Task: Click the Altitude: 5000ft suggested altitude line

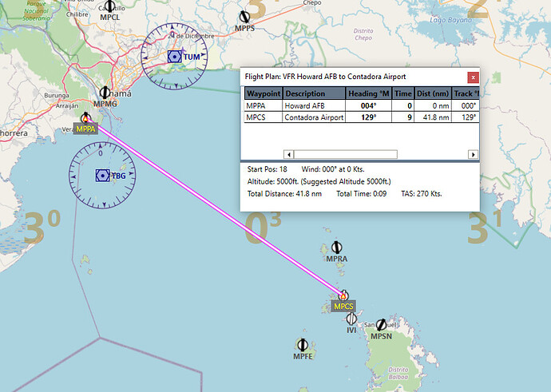Action: [x=319, y=181]
